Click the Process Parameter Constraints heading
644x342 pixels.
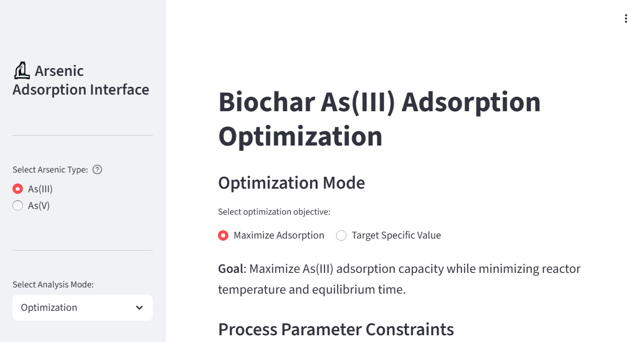[336, 330]
